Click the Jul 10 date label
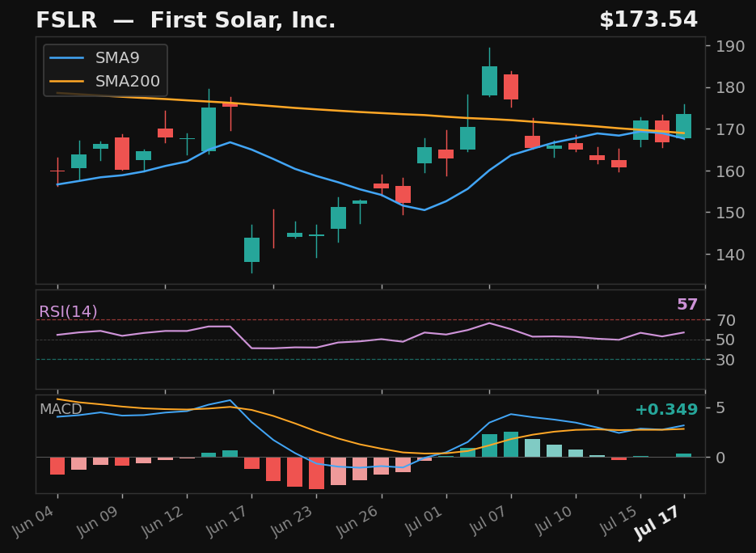756x553 pixels. click(555, 520)
